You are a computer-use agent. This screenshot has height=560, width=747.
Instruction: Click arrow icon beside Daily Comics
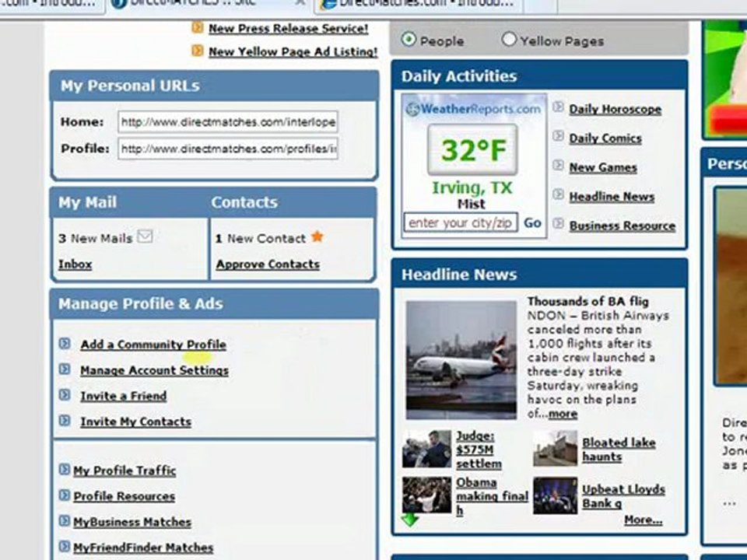coord(559,136)
